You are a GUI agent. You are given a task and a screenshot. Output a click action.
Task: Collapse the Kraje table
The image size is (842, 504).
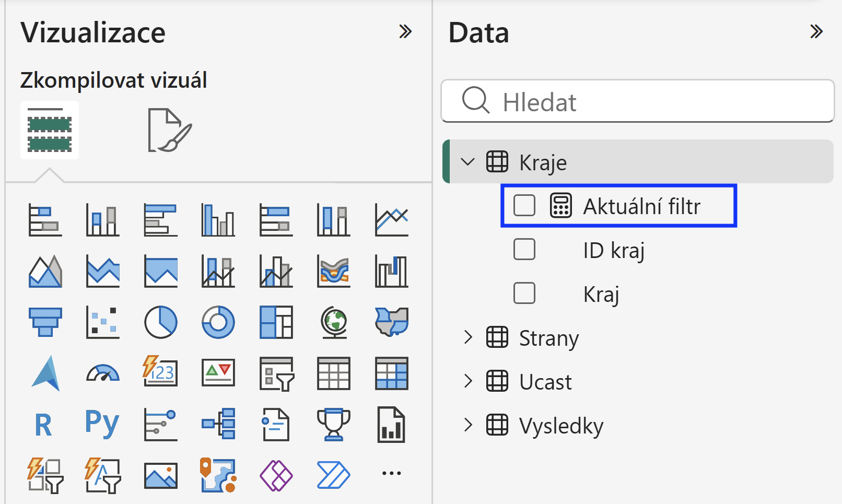click(x=468, y=161)
